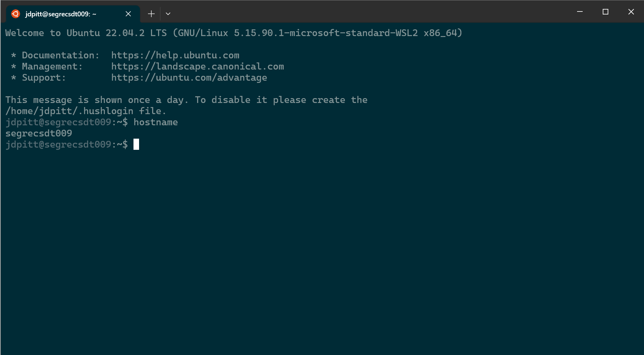The height and width of the screenshot is (355, 644).
Task: Minimize the terminal window
Action: [580, 12]
